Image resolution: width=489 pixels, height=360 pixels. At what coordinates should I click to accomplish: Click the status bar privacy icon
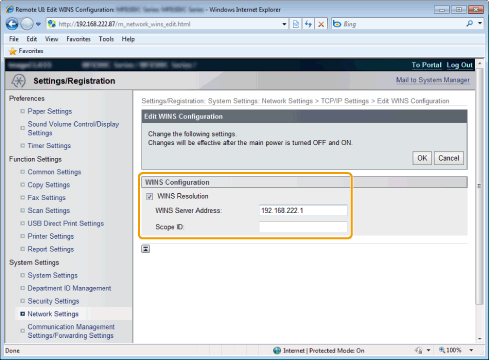coord(418,350)
